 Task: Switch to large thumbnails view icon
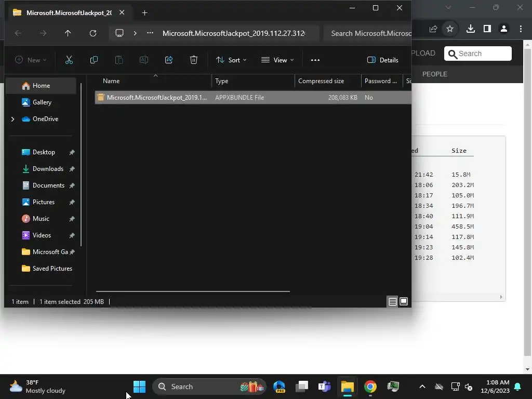pyautogui.click(x=404, y=301)
